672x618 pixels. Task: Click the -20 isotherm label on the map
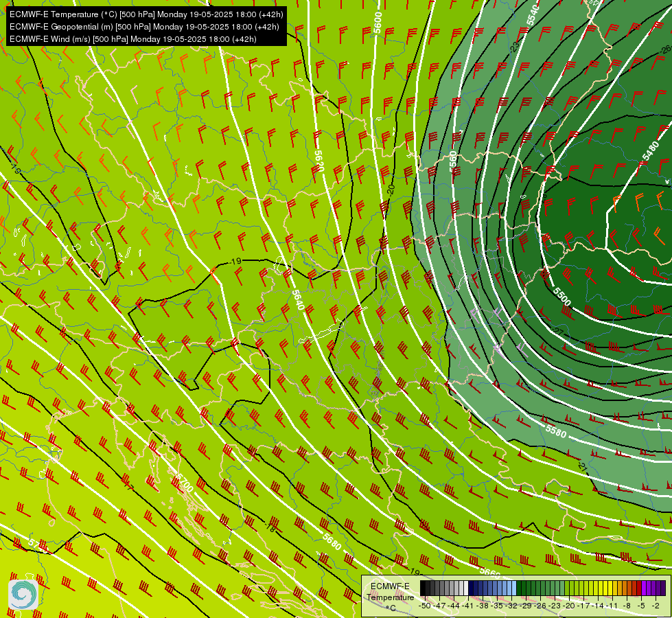pyautogui.click(x=391, y=190)
